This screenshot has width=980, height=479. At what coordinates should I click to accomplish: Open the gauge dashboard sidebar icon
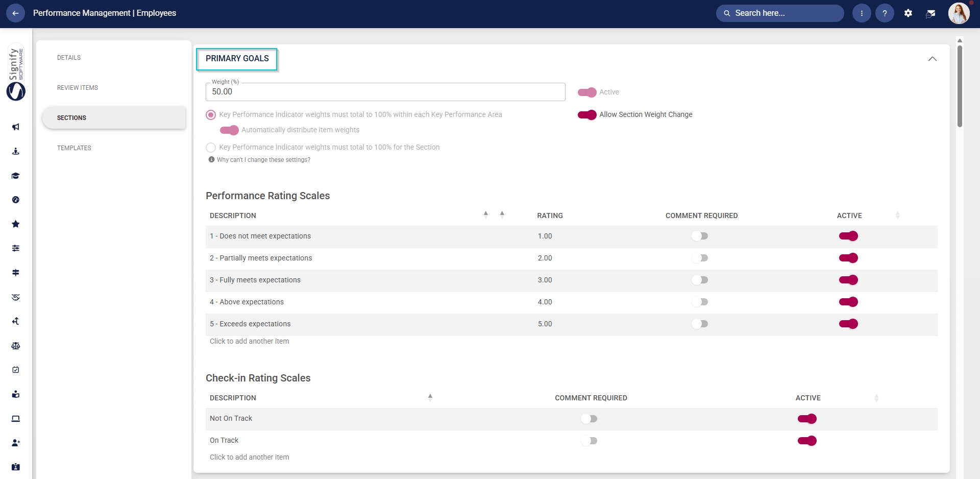(x=16, y=200)
